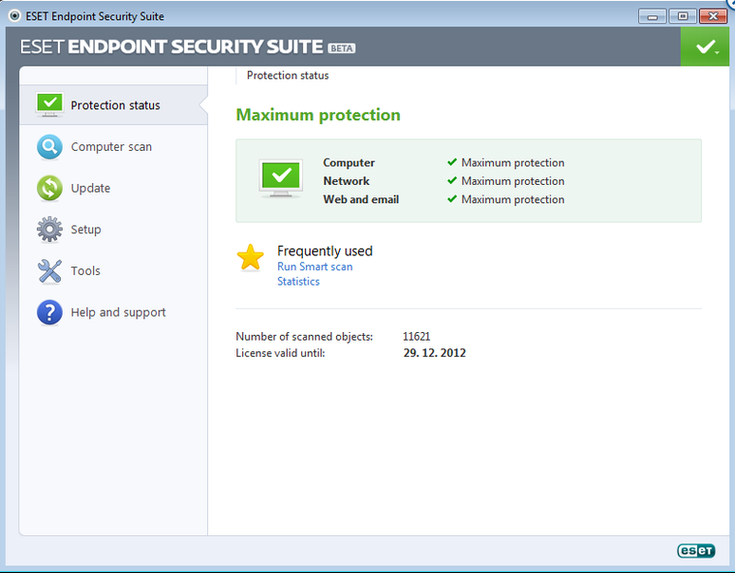Viewport: 735px width, 573px height.
Task: Click the green checkmark beside Network status
Action: pyautogui.click(x=452, y=181)
